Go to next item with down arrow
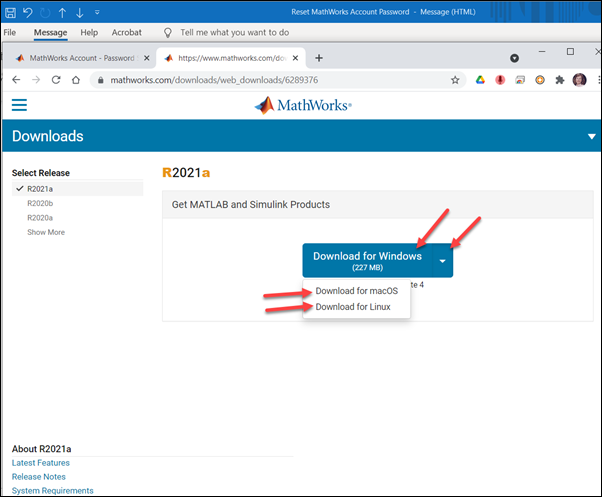This screenshot has height=497, width=602. pos(79,13)
